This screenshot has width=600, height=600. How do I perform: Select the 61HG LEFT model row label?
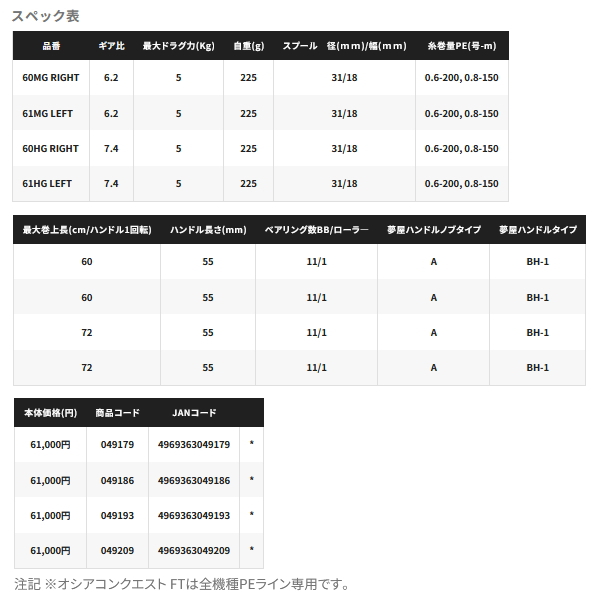pos(51,183)
